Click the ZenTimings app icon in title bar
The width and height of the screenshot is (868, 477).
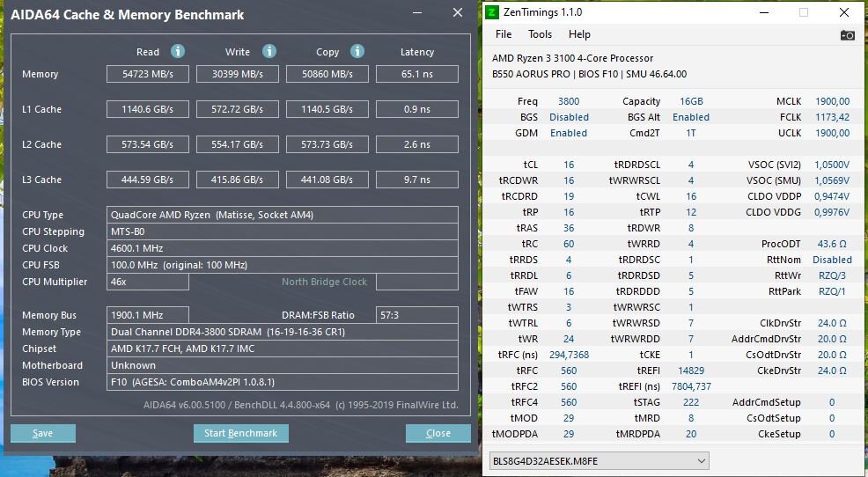pyautogui.click(x=491, y=12)
